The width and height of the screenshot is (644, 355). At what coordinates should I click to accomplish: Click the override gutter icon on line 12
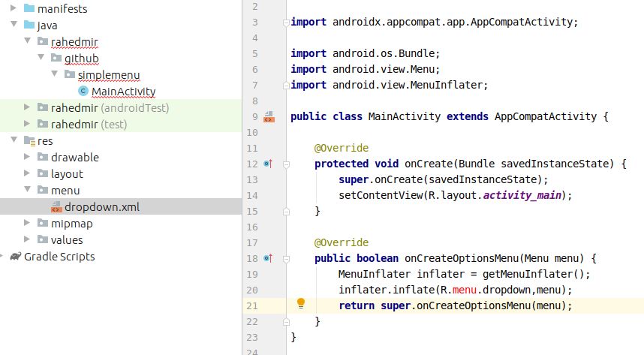coord(268,164)
